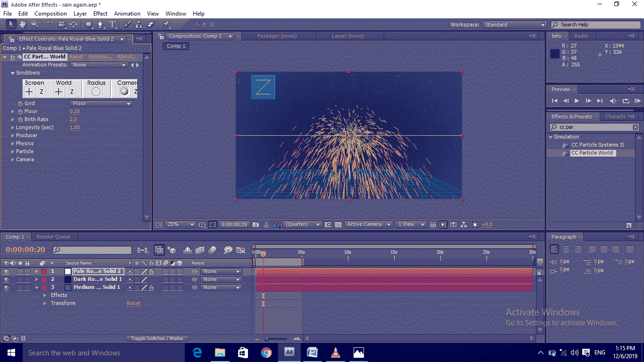The width and height of the screenshot is (644, 362).
Task: Hide the Dark Royal Blue Solid 1 layer
Action: tap(6, 280)
